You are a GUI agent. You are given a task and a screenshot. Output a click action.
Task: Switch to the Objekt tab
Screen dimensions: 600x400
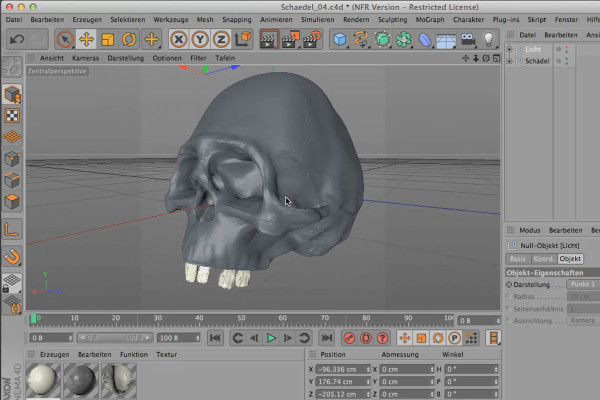click(570, 259)
